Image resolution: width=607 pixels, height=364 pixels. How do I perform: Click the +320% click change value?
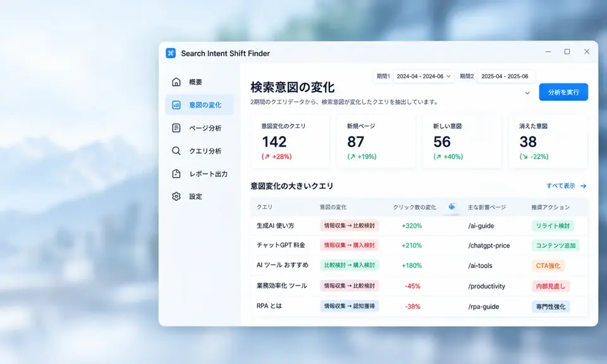(x=412, y=226)
